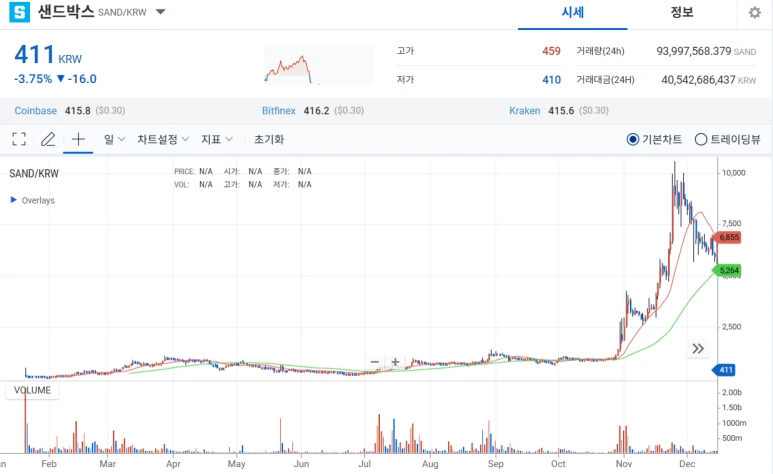This screenshot has height=474, width=773.
Task: Open settings via the gear icon
Action: point(754,13)
